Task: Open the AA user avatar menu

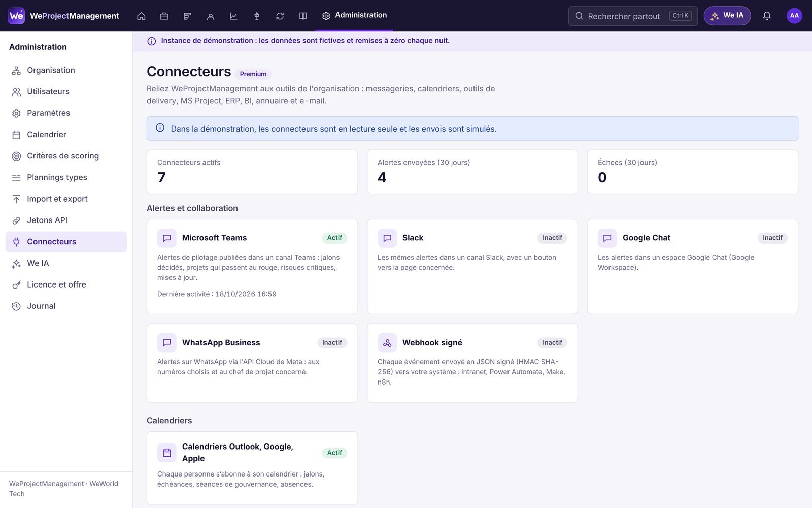Action: [794, 16]
